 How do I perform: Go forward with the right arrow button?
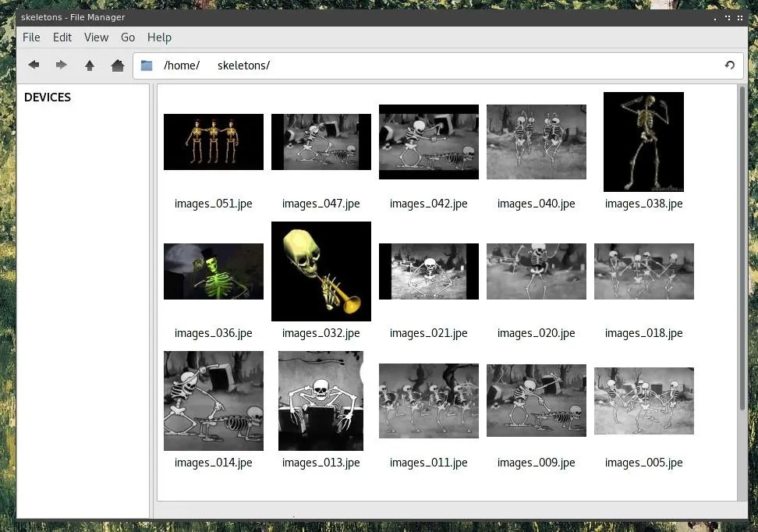point(62,65)
